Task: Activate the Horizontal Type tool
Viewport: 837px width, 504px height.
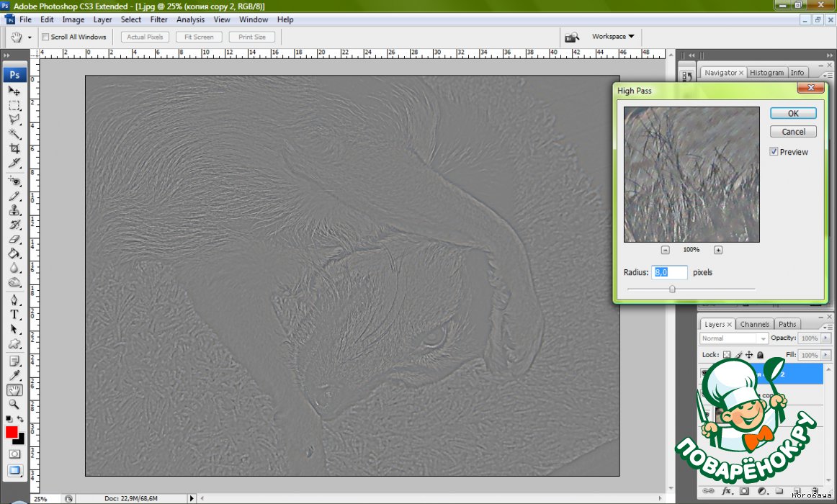Action: click(14, 315)
